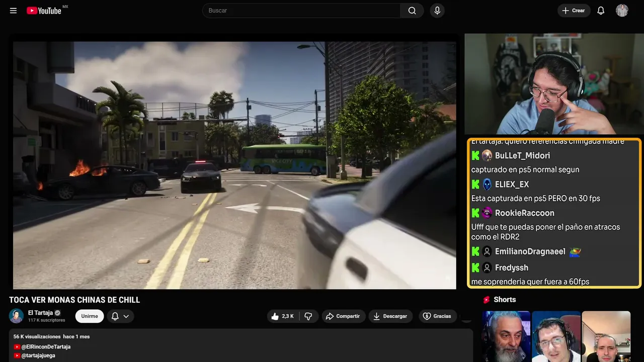644x362 pixels.
Task: Click the BuLLeT_Midori chat avatar
Action: click(x=487, y=156)
